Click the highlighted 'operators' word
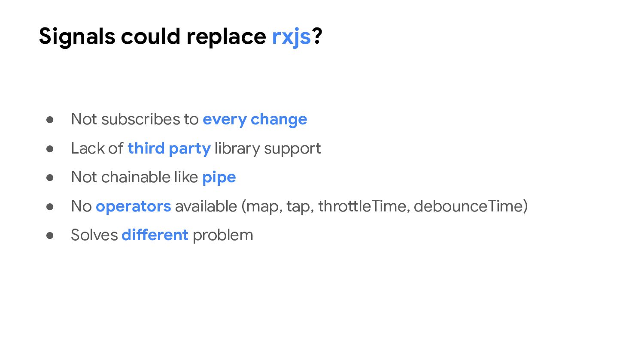Viewport: 644px width, 362px height. pos(133,206)
